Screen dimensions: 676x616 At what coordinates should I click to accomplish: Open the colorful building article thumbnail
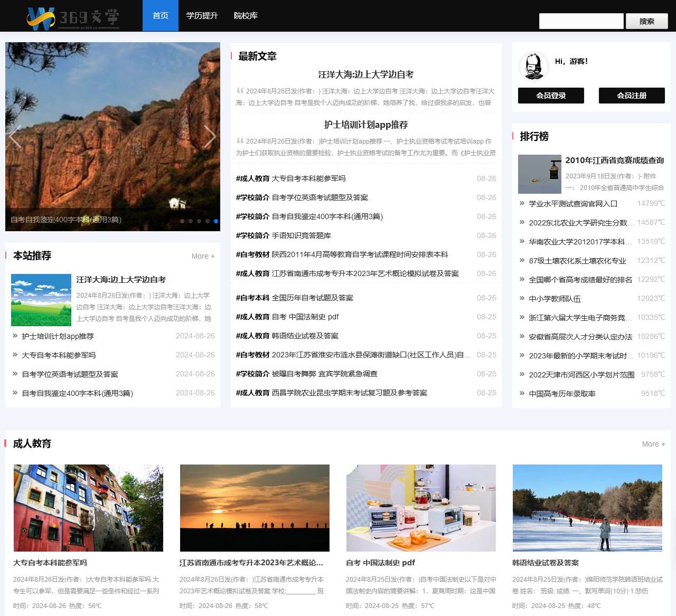(88, 508)
